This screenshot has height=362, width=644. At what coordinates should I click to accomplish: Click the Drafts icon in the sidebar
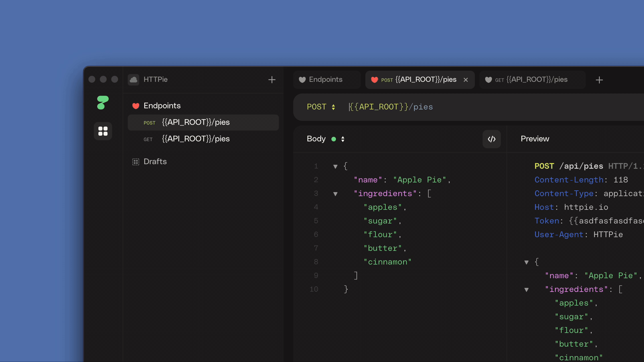tap(136, 162)
